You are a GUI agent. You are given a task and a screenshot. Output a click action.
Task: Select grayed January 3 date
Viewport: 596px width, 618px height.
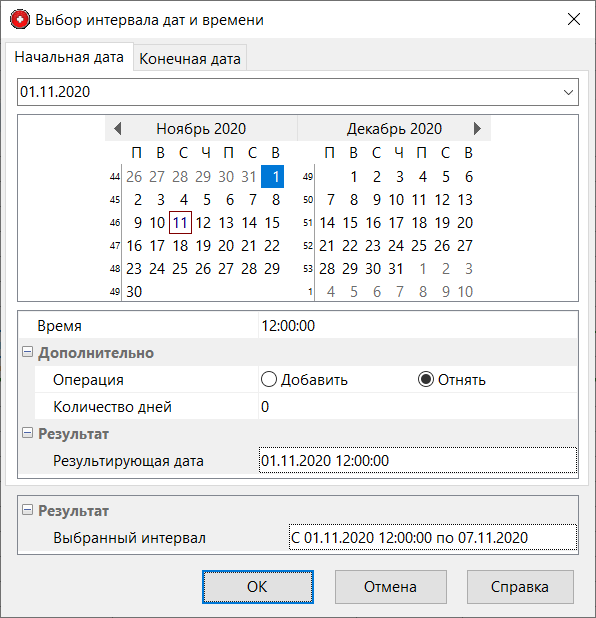(x=469, y=269)
